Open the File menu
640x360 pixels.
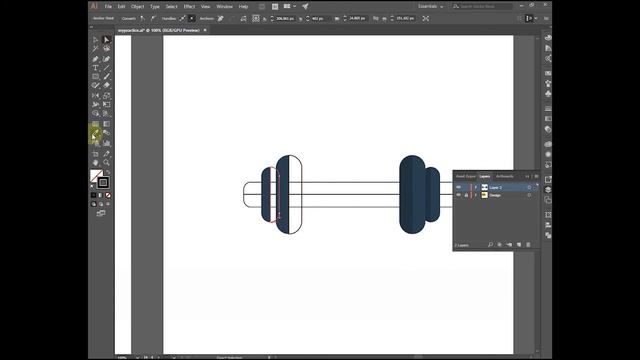[108, 7]
